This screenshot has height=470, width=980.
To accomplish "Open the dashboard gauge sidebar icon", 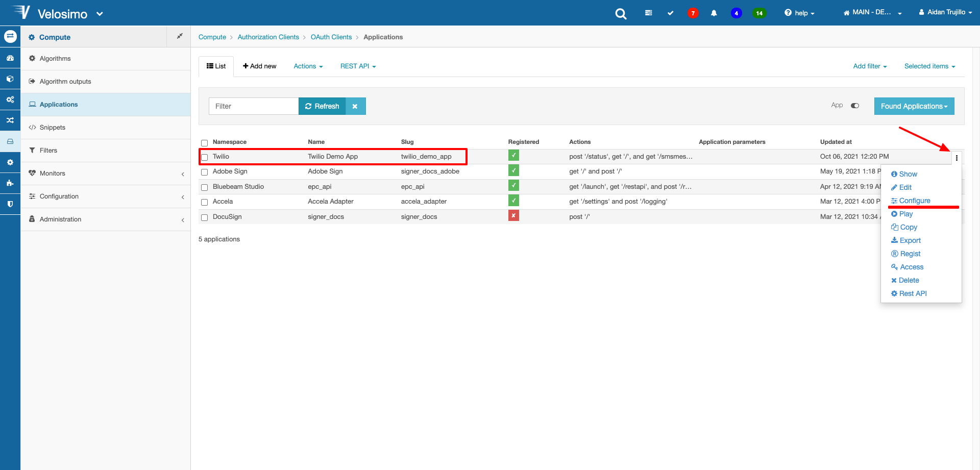I will pyautogui.click(x=10, y=58).
